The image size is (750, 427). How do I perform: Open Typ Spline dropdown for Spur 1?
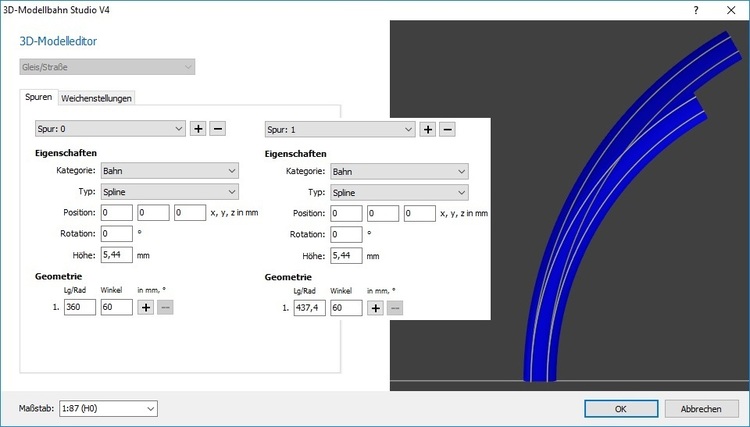click(x=399, y=193)
